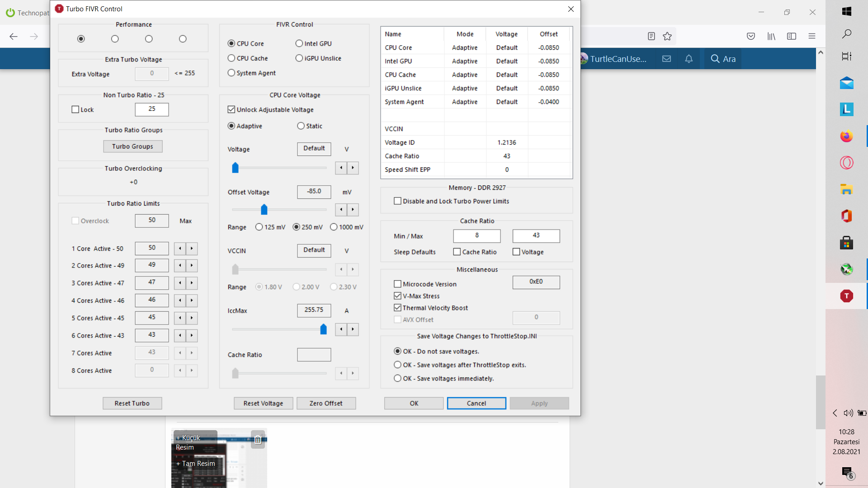Click the Offset Voltage slider handle

point(264,210)
